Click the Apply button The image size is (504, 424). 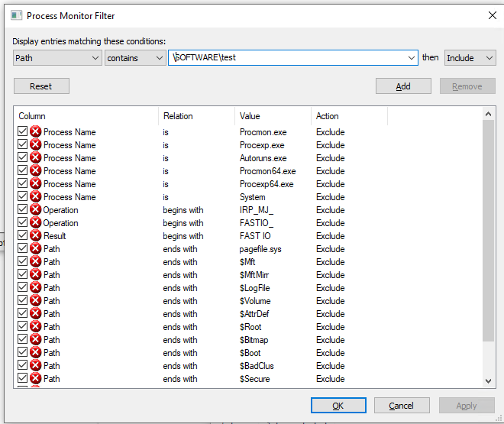coord(467,406)
